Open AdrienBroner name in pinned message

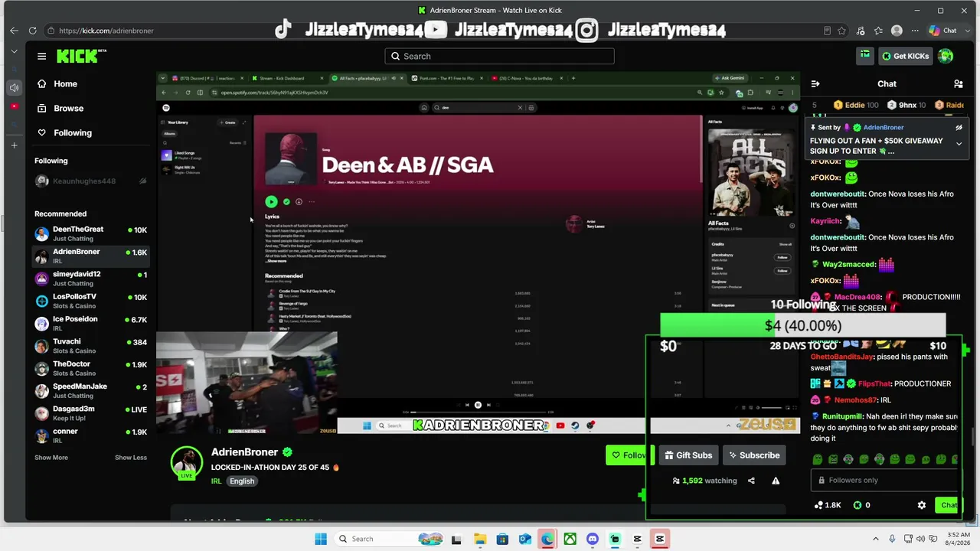[883, 128]
